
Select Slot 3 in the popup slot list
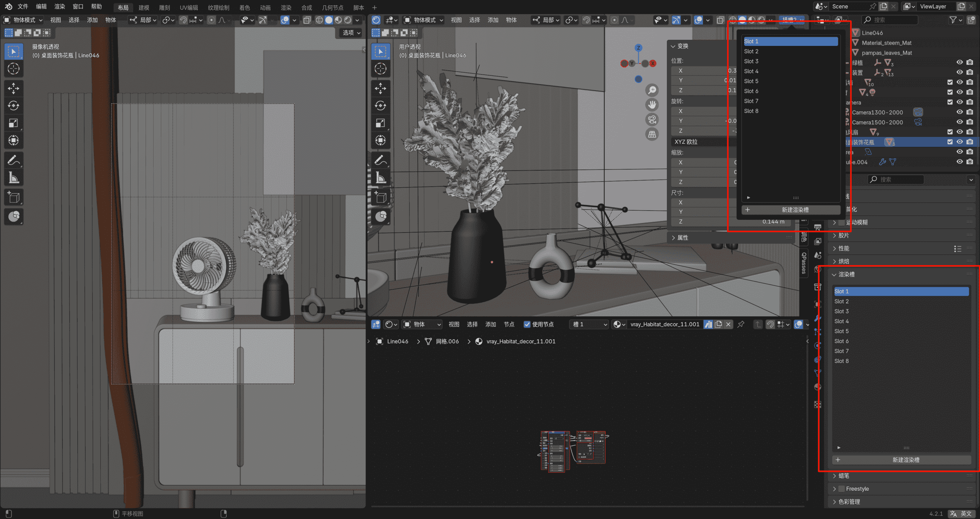(x=791, y=61)
